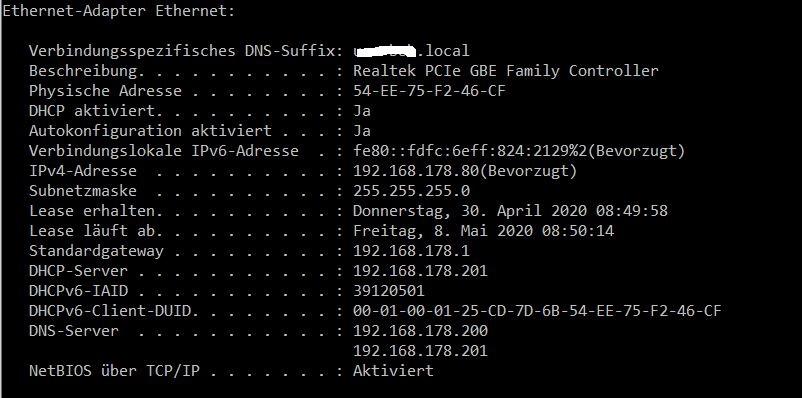Click the DHCP-Server address 192.168.178.201
The image size is (802, 398).
point(420,271)
